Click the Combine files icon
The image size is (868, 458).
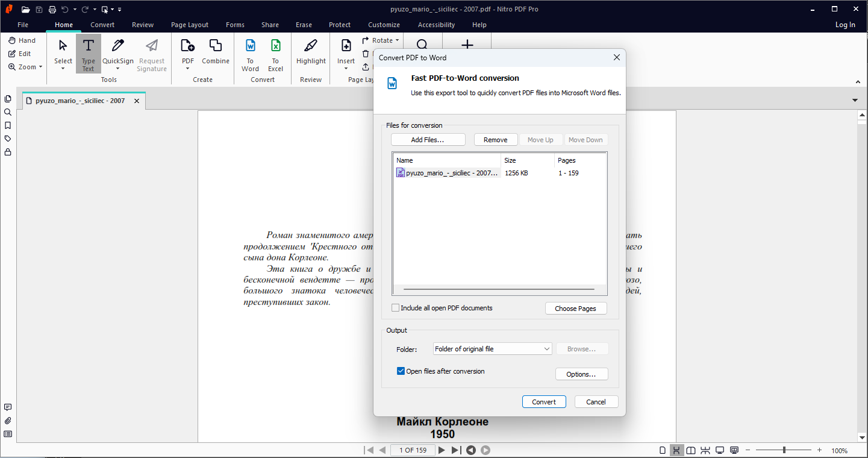point(216,52)
